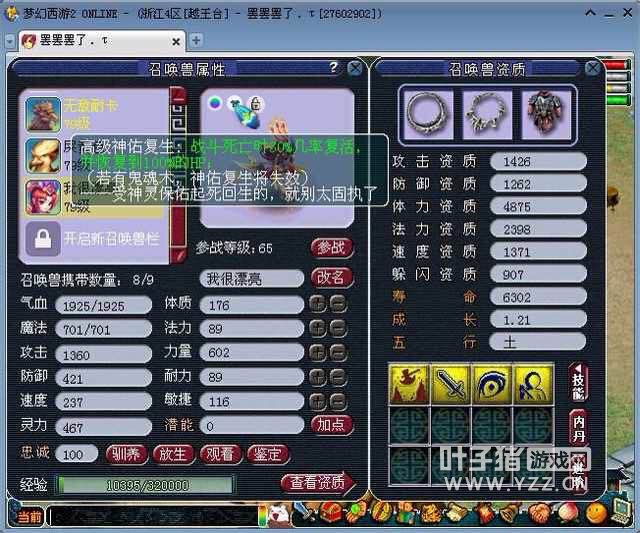Click the chat input box at bottom

click(x=153, y=517)
